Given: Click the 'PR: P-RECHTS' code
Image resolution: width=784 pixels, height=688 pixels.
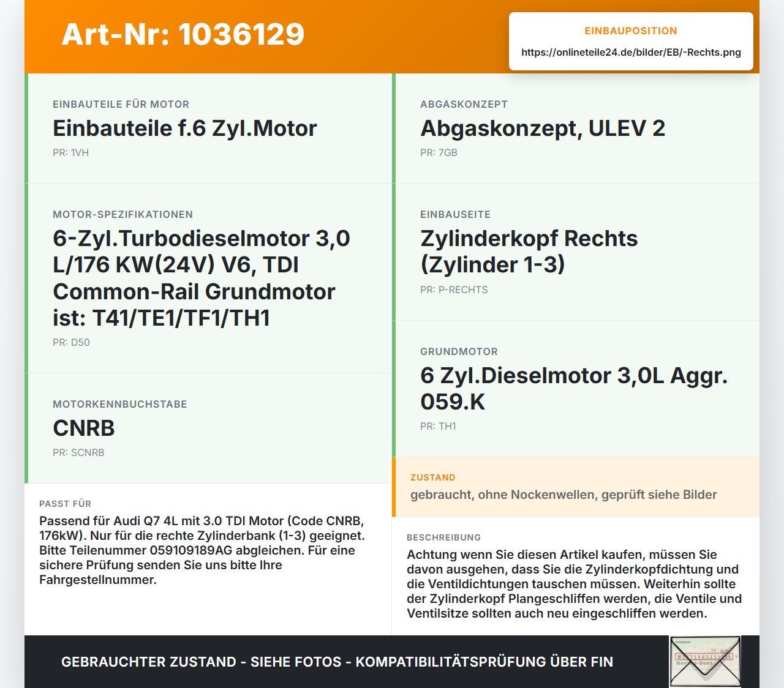Looking at the screenshot, I should coord(454,290).
